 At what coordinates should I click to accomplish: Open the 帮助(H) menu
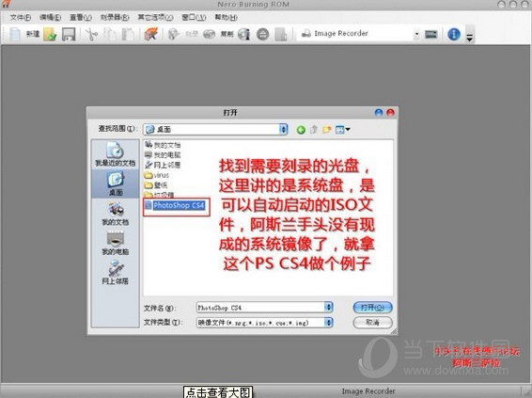226,17
